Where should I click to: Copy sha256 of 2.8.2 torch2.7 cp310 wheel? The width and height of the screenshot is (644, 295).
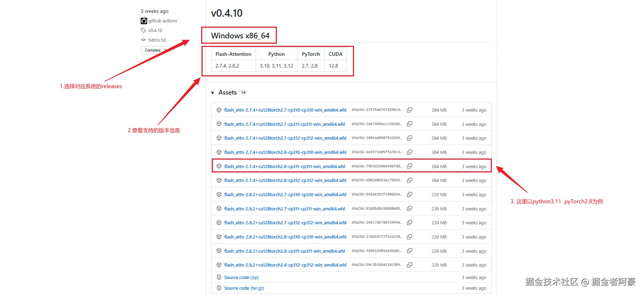pos(409,194)
